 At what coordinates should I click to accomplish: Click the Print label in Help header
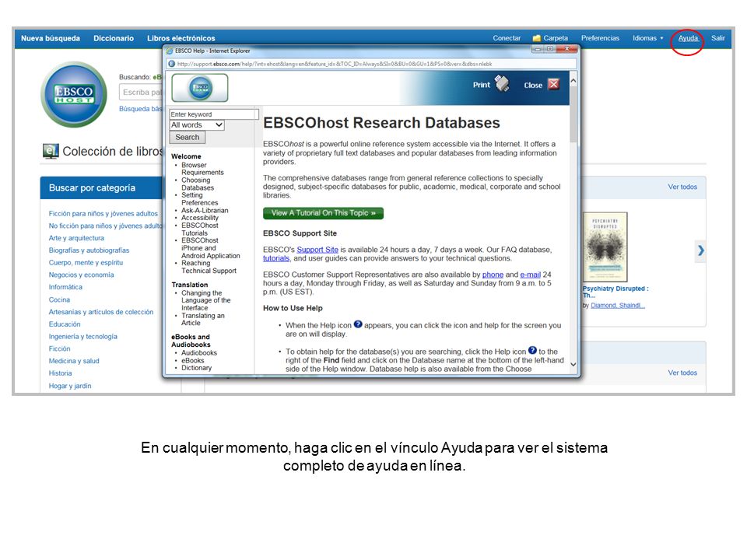[481, 85]
